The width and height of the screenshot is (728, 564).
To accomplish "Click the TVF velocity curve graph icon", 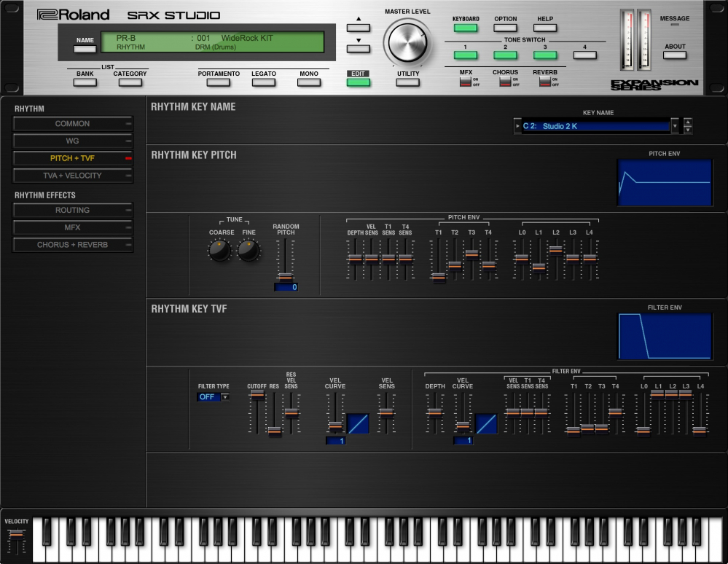I will [x=358, y=424].
